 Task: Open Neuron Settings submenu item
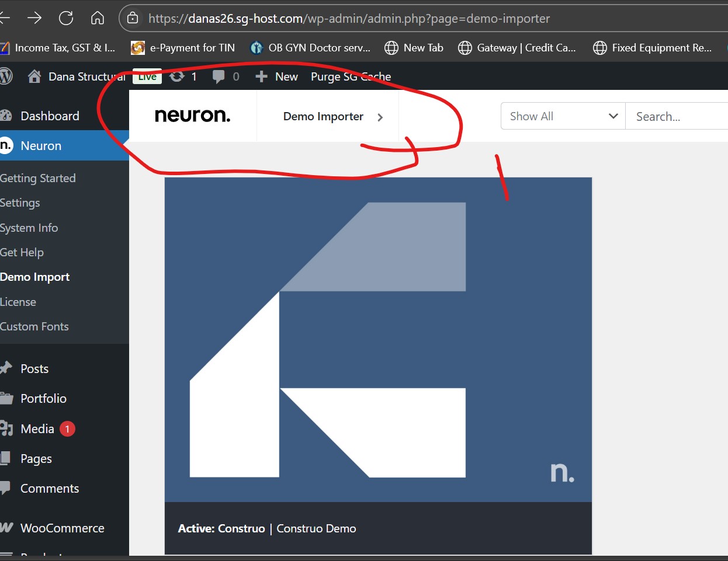(x=20, y=203)
